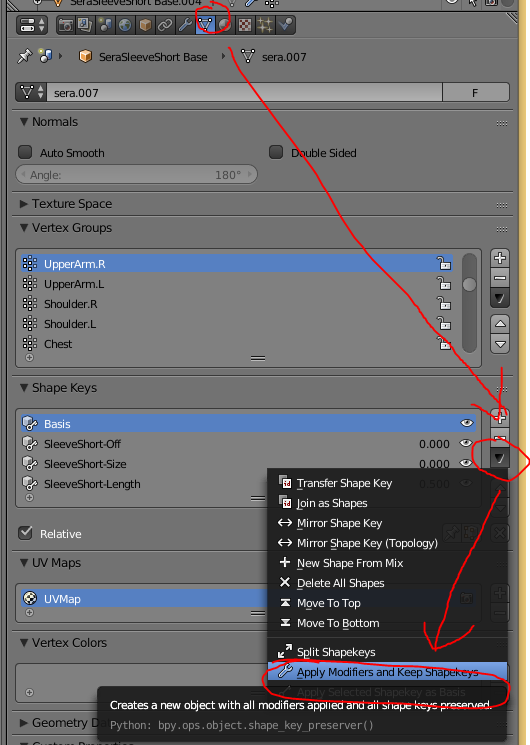Screen dimensions: 530x745
Task: Click the SeraSleeveShort Base object cube icon
Action: pyautogui.click(x=85, y=57)
